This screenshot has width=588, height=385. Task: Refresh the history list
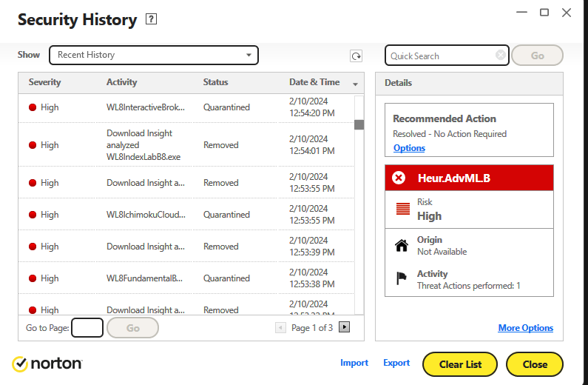pyautogui.click(x=356, y=56)
